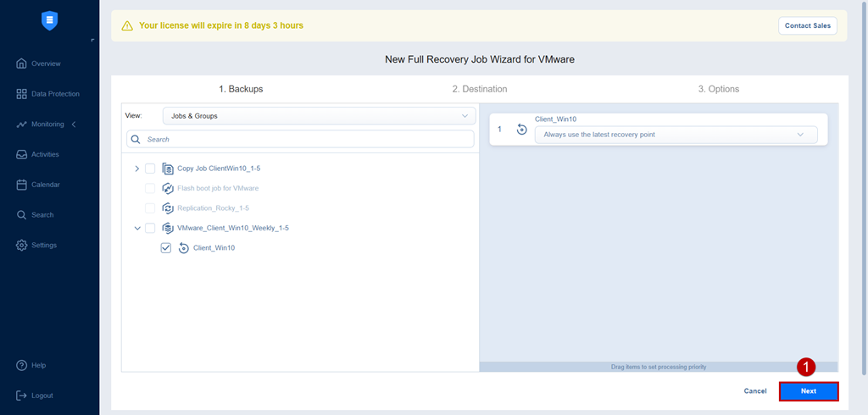Go to wizard step 2. Destination
868x415 pixels.
tap(480, 89)
